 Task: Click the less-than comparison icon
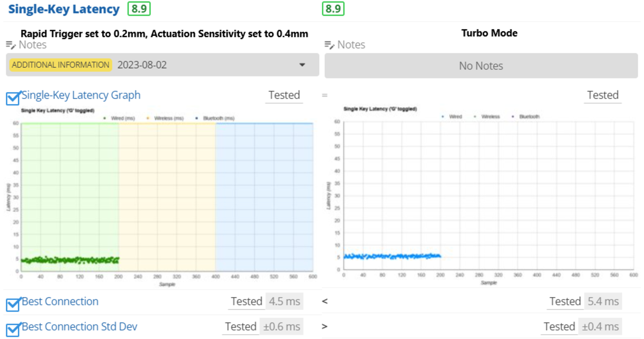(x=325, y=301)
